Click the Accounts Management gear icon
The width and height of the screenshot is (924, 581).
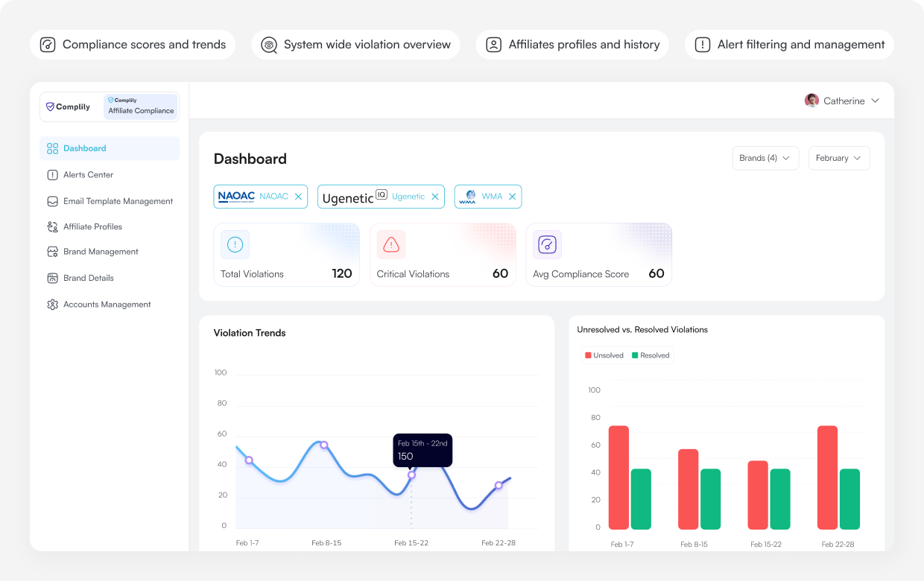pos(52,305)
